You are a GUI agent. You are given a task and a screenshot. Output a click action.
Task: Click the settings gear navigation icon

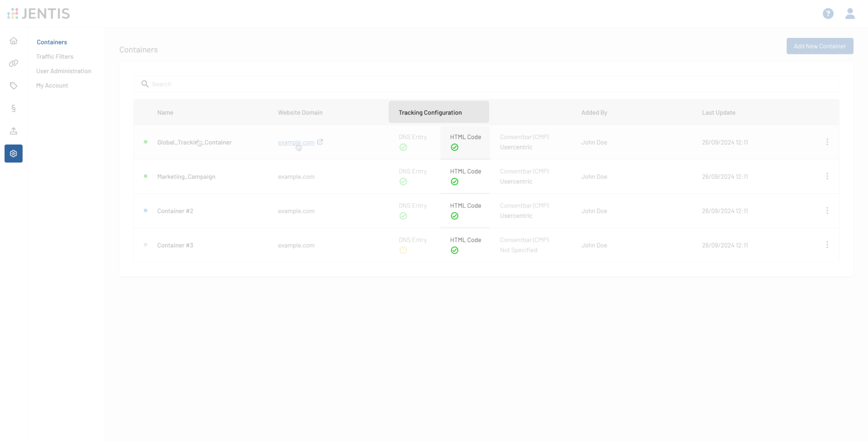coord(14,153)
